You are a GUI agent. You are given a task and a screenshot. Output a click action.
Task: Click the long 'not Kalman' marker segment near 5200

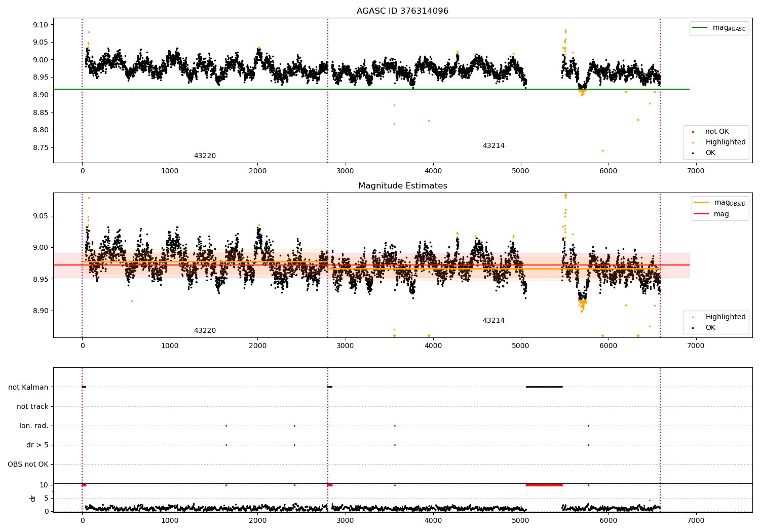544,387
